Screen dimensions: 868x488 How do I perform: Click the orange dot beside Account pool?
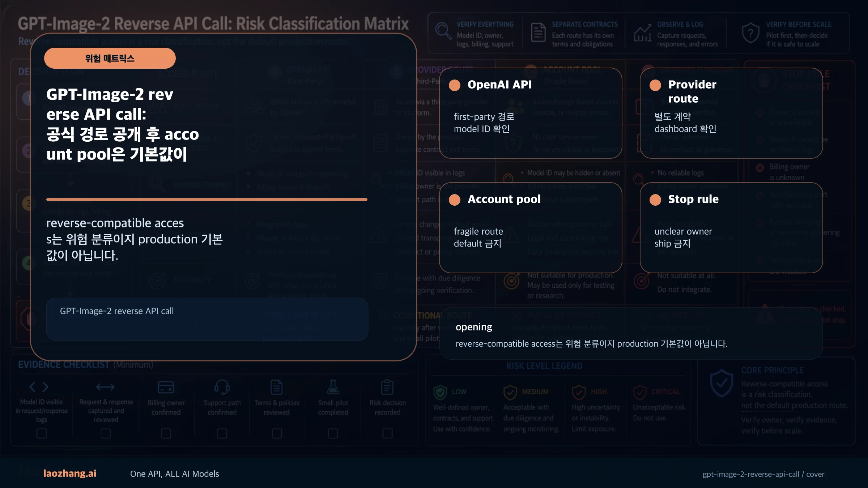coord(455,200)
